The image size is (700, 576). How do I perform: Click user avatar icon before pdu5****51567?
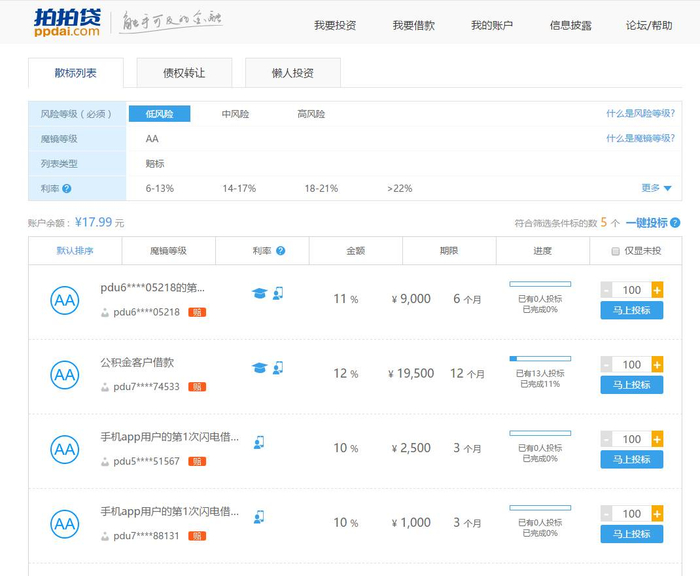click(105, 462)
